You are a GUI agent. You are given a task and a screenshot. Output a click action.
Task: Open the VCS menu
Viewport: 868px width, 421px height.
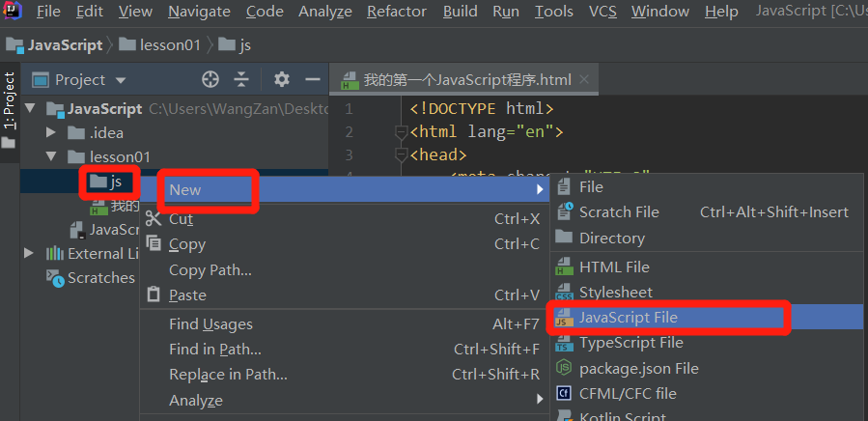tap(602, 11)
